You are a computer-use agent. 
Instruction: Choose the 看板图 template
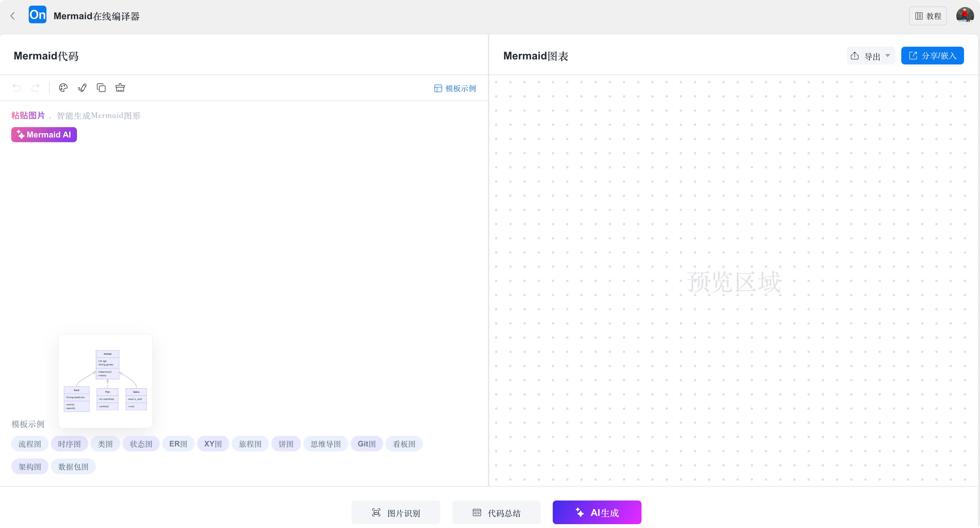click(x=404, y=444)
